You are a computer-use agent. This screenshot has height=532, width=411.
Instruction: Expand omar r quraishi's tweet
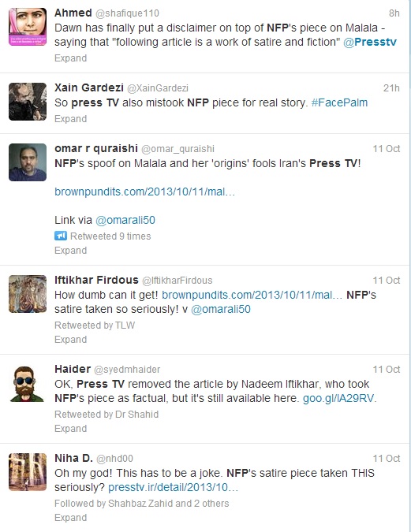[x=71, y=251]
